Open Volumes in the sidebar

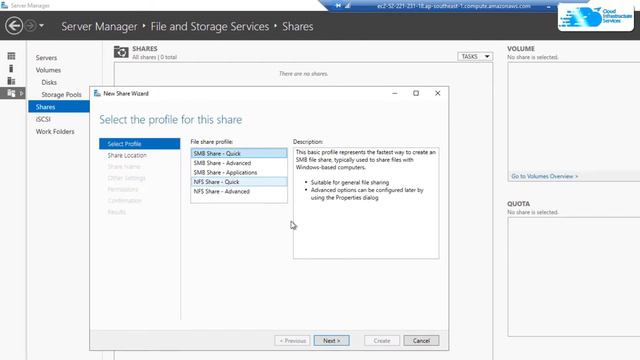tap(48, 70)
